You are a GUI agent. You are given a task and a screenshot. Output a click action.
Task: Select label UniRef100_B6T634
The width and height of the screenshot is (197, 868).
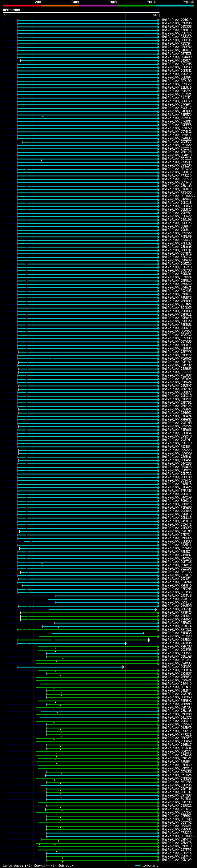(x=177, y=748)
